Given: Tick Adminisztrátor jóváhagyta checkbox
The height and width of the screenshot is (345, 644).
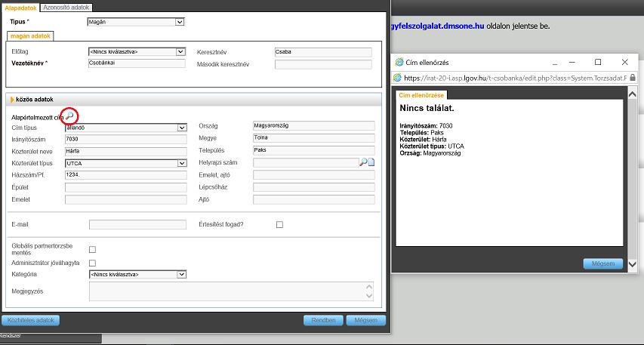Looking at the screenshot, I should click(x=92, y=263).
